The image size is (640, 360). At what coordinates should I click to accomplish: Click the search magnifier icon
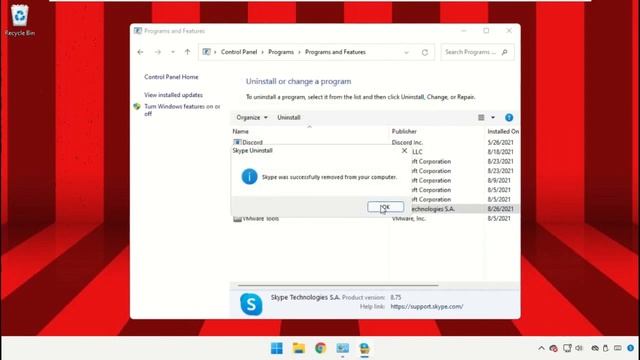pos(505,52)
